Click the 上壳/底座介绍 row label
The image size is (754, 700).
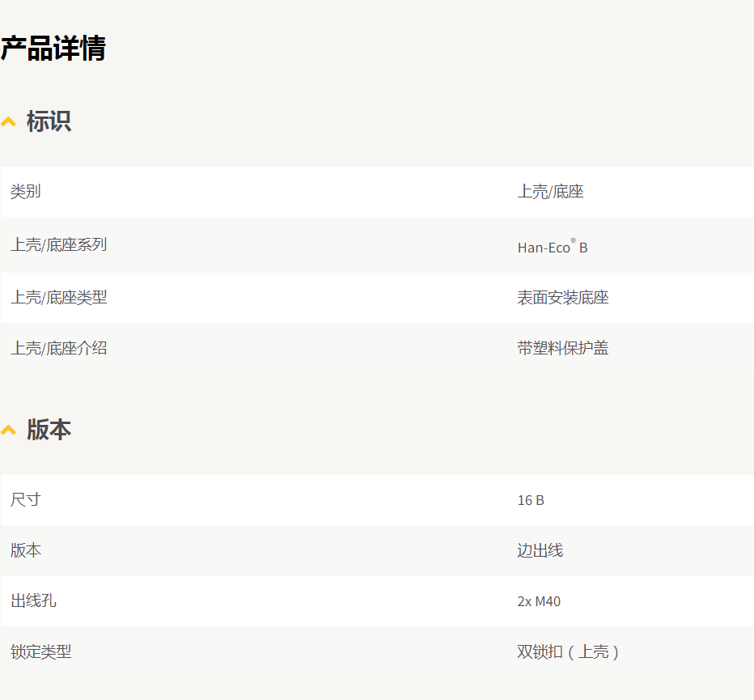point(59,348)
